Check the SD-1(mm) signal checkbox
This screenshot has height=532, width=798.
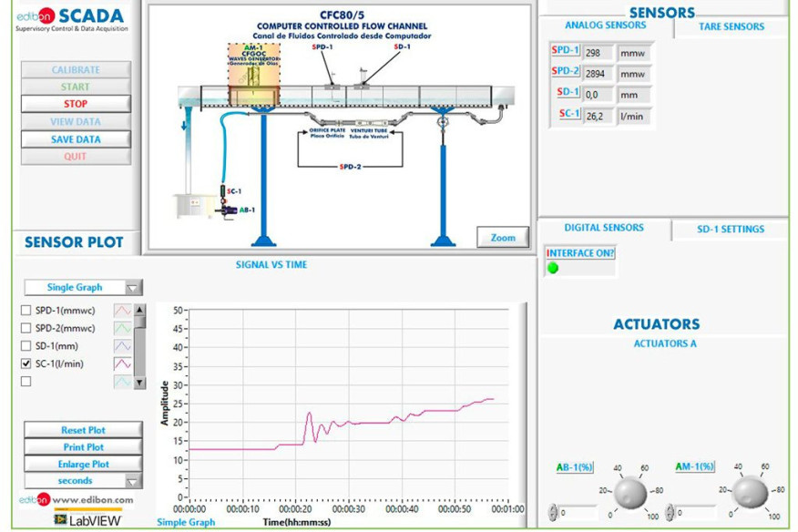click(x=26, y=346)
